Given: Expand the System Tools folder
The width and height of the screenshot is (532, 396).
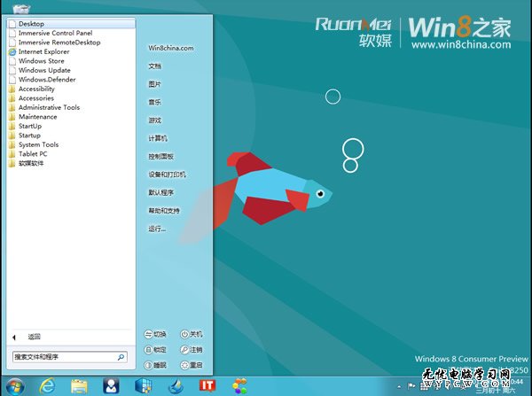Looking at the screenshot, I should tap(38, 144).
